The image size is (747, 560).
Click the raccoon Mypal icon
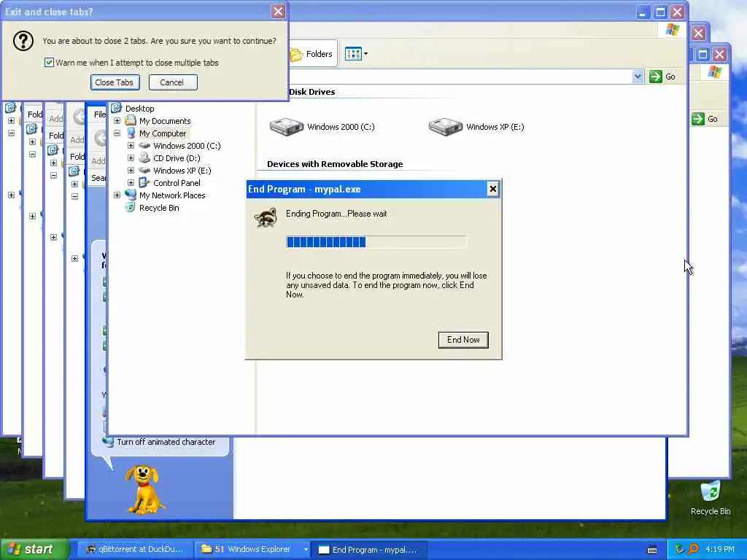[266, 217]
